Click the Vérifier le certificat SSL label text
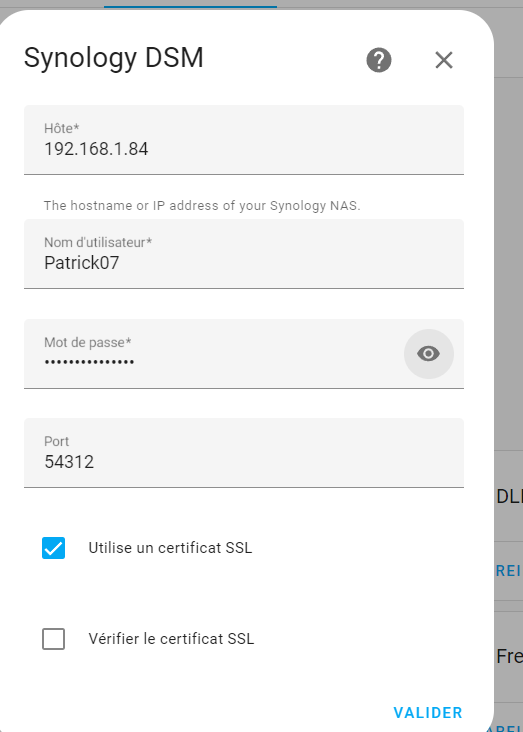Viewport: 523px width, 732px height. pyautogui.click(x=171, y=639)
